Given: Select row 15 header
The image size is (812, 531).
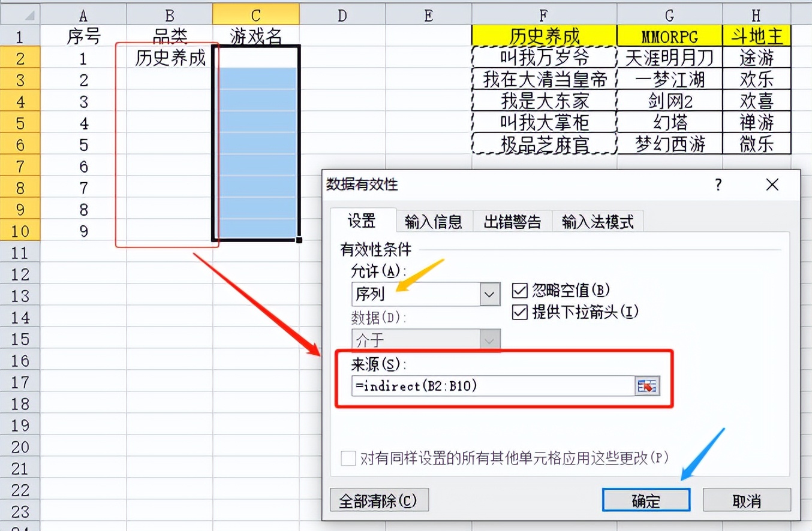Looking at the screenshot, I should coord(20,339).
